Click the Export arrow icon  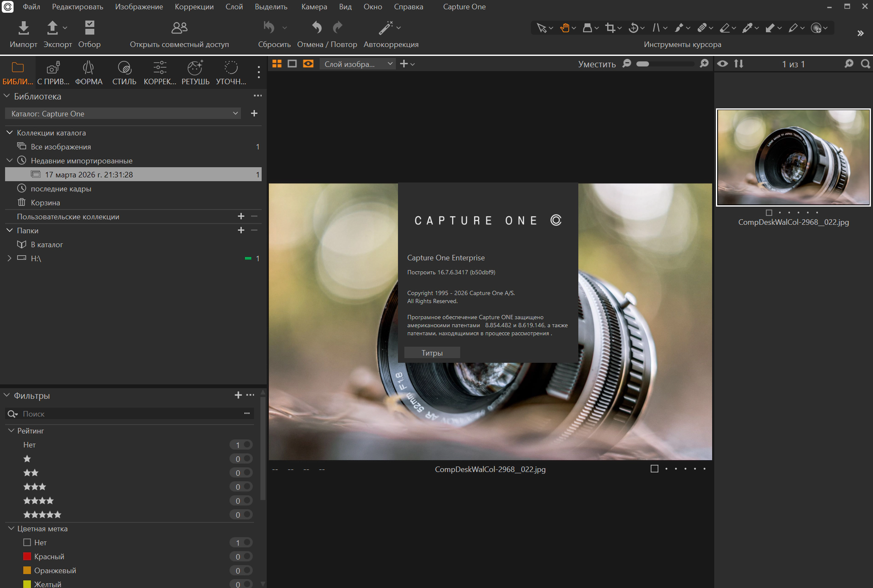(x=52, y=28)
